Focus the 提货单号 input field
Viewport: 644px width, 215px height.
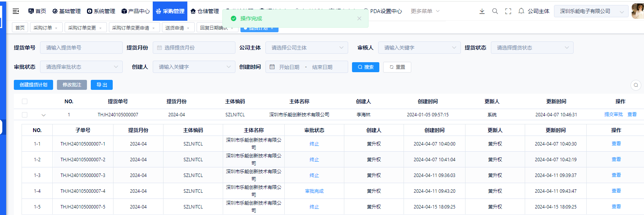[81, 48]
